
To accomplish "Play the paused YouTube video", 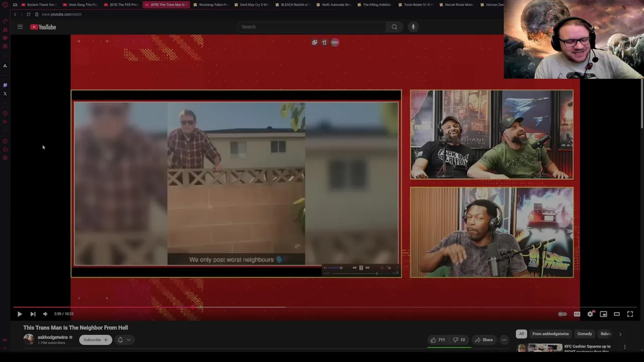I will point(20,314).
